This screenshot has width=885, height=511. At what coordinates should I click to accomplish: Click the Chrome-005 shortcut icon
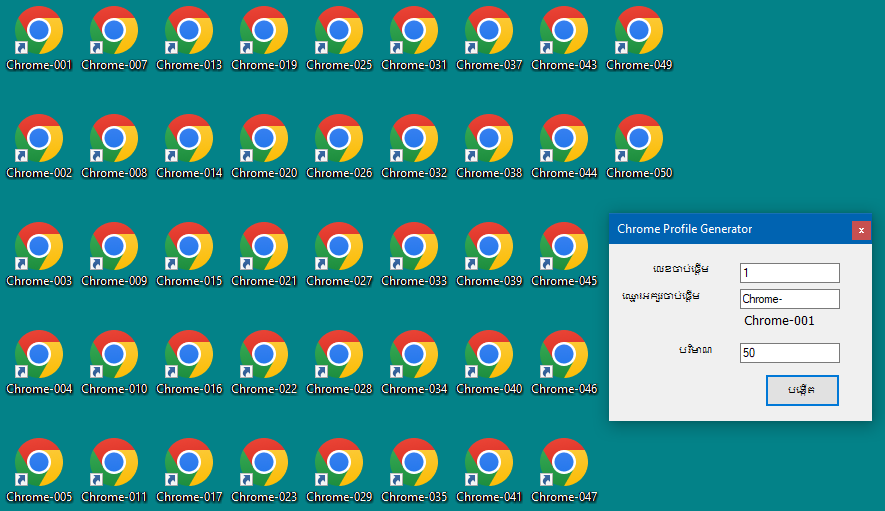point(39,470)
